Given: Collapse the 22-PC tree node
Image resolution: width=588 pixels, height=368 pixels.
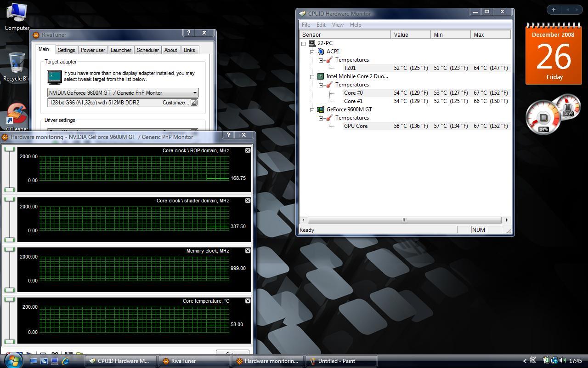Looking at the screenshot, I should point(304,44).
